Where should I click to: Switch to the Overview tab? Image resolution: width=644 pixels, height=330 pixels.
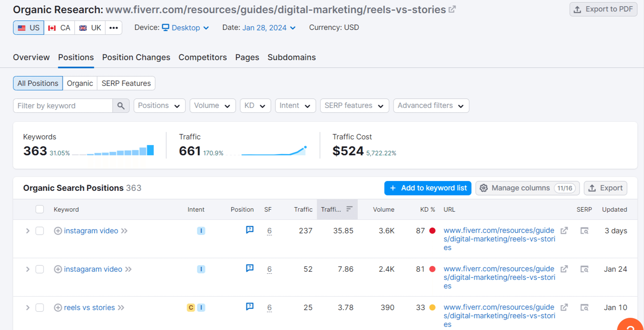coord(31,57)
